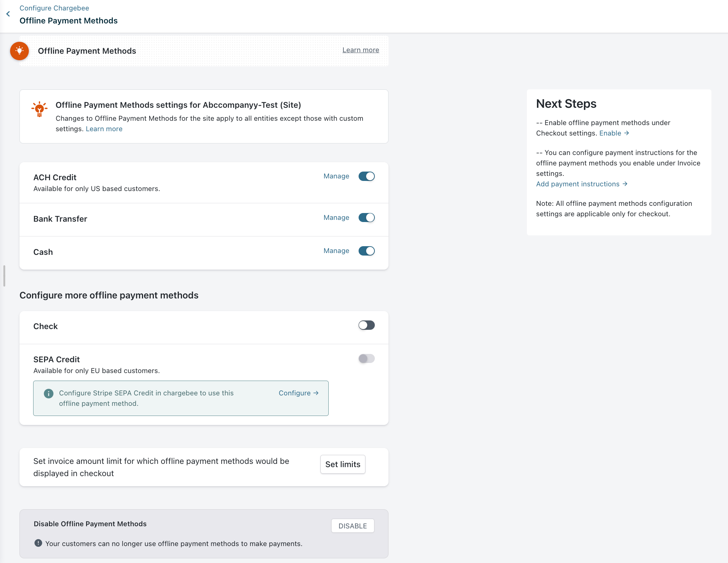Open Manage for ACH Credit
This screenshot has width=728, height=563.
(x=336, y=176)
